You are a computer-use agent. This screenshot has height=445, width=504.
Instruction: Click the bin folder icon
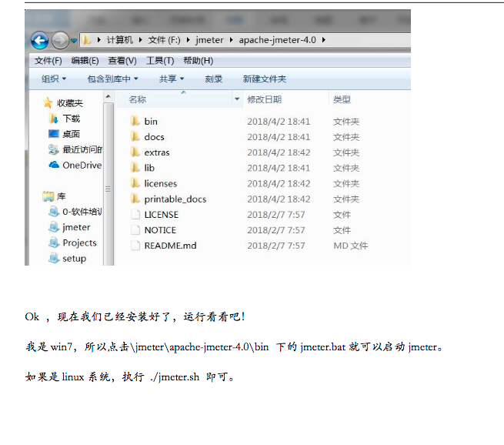pos(135,121)
